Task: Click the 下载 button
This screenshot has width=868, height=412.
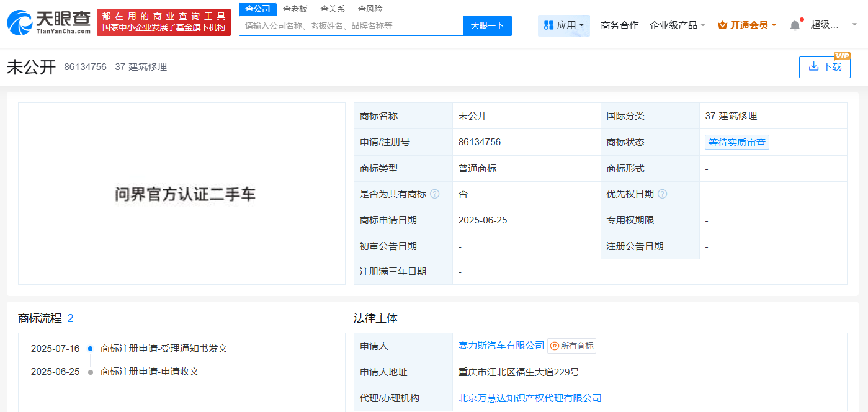Action: coord(825,67)
